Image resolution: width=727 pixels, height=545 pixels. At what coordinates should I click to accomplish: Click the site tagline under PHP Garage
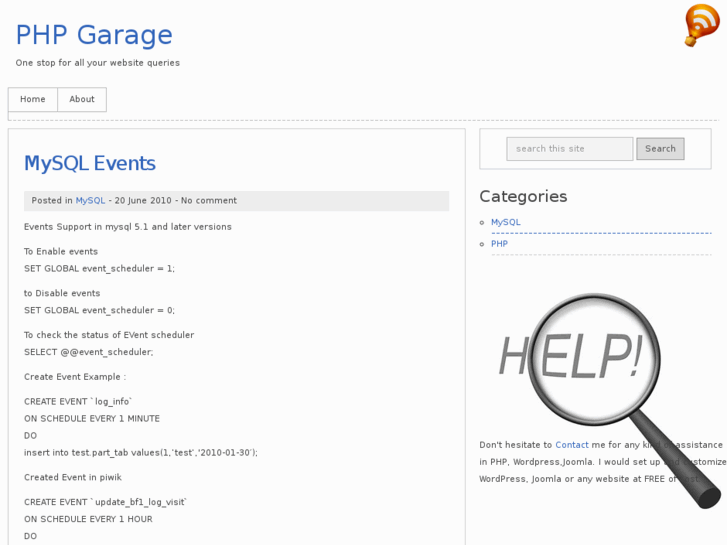98,63
